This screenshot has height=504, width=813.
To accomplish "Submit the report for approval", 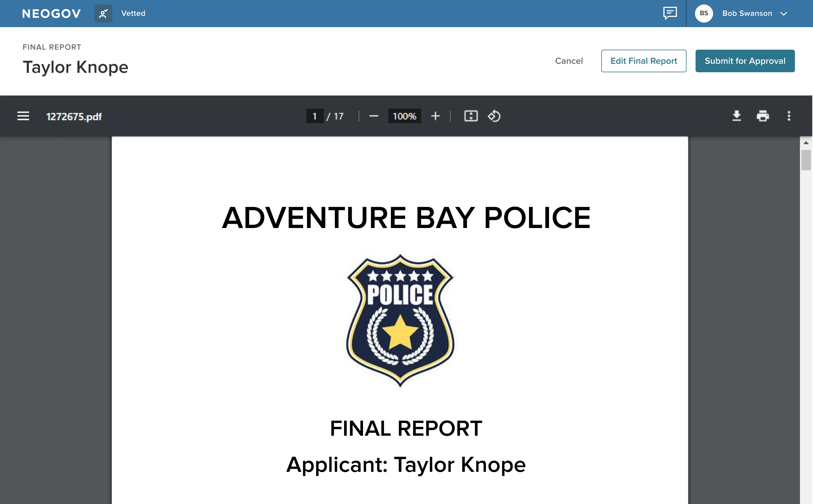I will click(x=745, y=61).
